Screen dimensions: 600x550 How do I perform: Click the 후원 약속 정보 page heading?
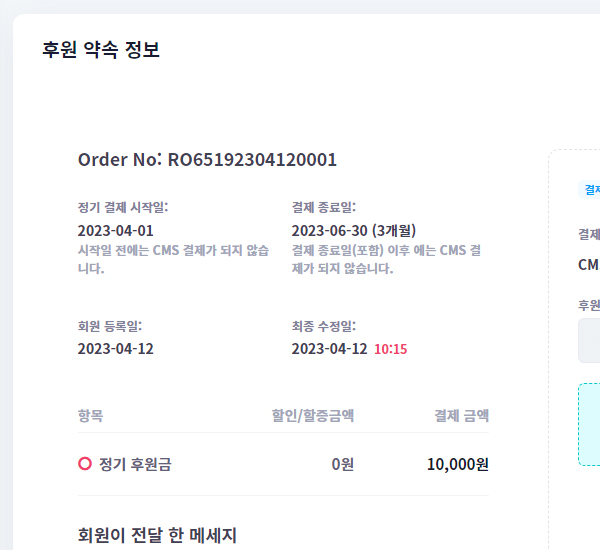[x=101, y=50]
